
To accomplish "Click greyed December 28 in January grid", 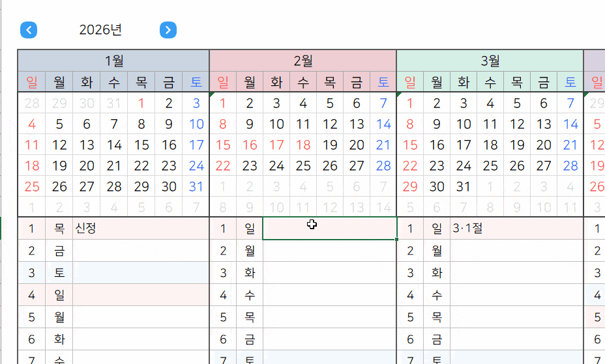I will coord(32,104).
